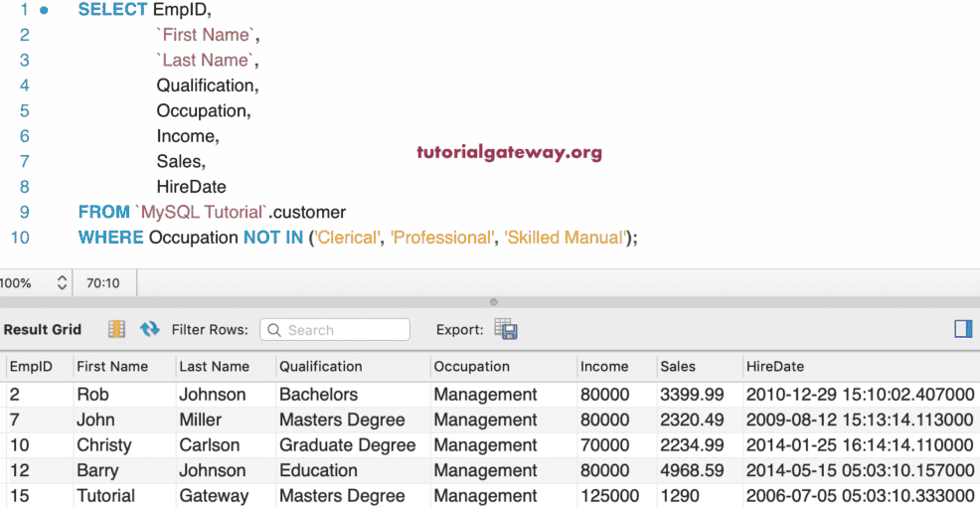Screen dimensions: 980x508
Task: Click the `Last Name` identifier in the editor
Action: pos(205,61)
